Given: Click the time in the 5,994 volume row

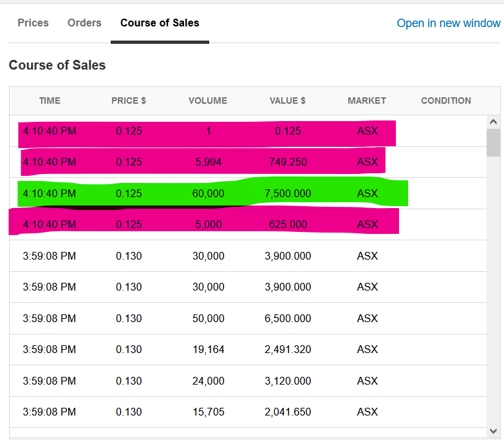Looking at the screenshot, I should coord(50,162).
